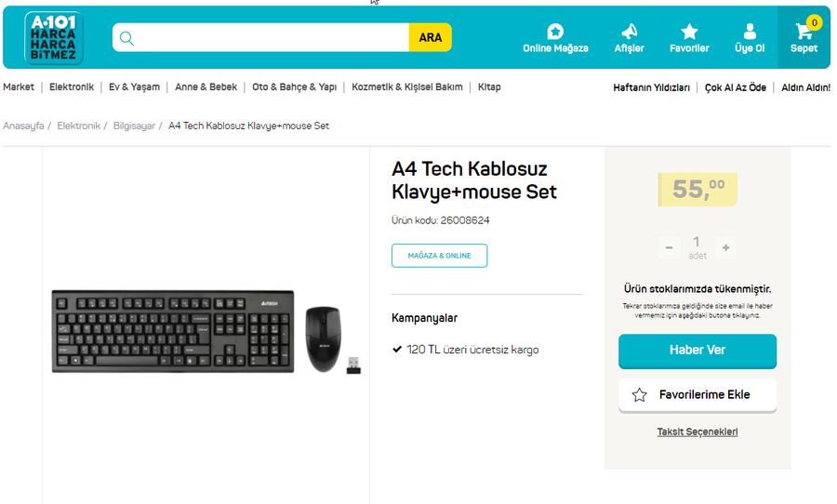Screen dimensions: 837x504
Task: Click the Haber Ver button
Action: 697,351
